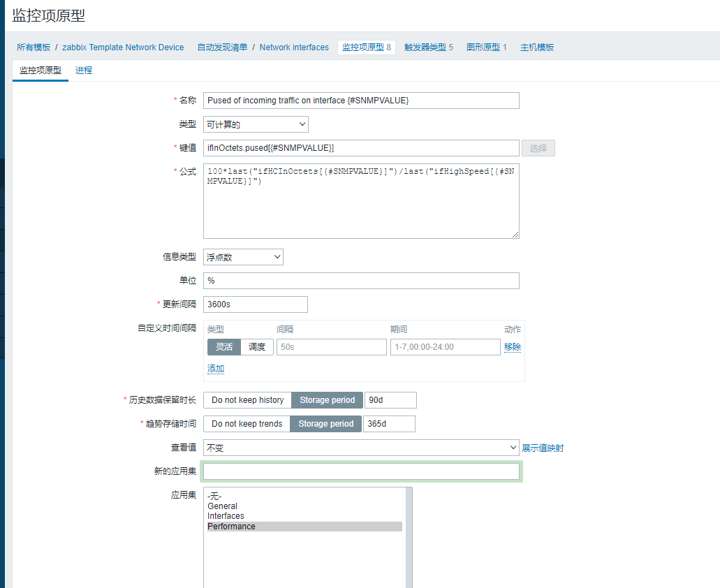
Task: Open the 触发器类型 breadcrumb link
Action: pos(426,47)
